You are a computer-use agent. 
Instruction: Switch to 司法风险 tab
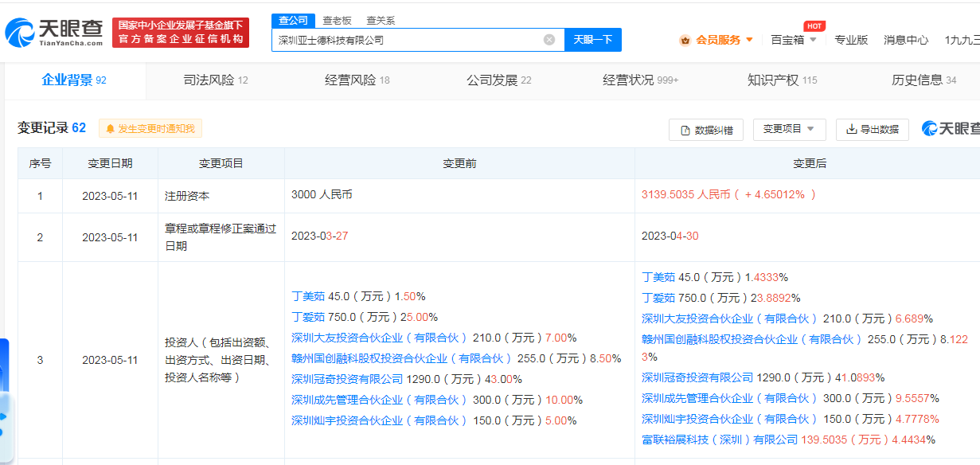(x=216, y=80)
